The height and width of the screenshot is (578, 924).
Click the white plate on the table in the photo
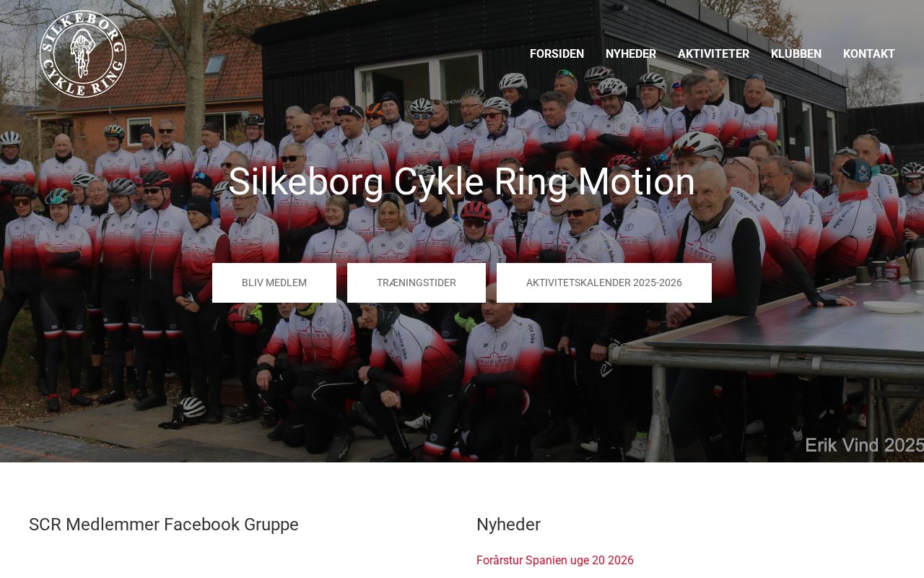point(893,306)
